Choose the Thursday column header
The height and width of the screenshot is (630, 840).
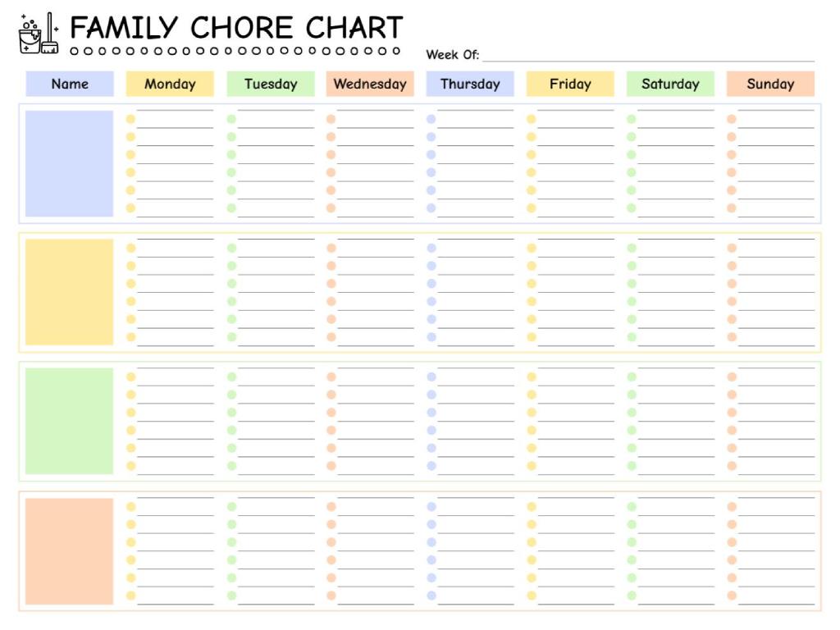click(470, 84)
